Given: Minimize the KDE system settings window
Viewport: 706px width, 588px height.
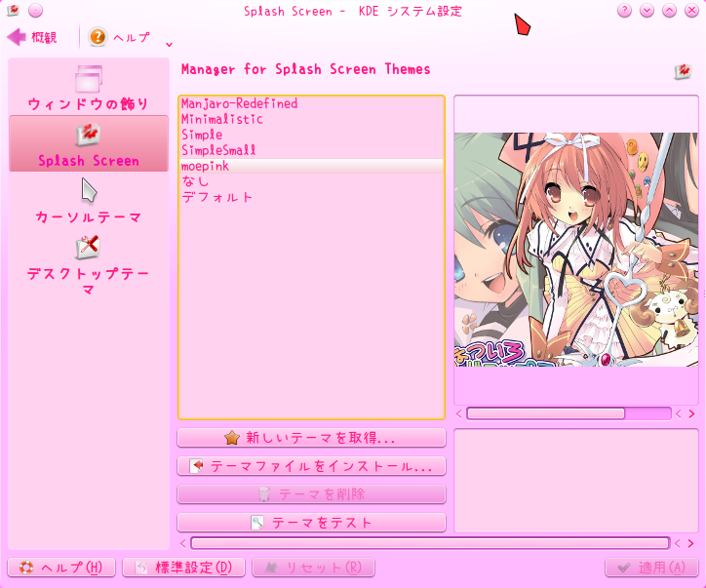Looking at the screenshot, I should (x=647, y=11).
